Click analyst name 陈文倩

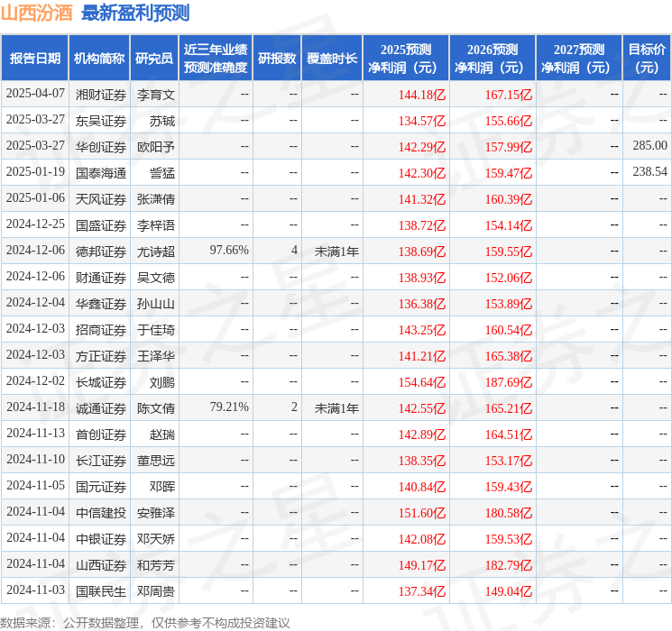[155, 407]
